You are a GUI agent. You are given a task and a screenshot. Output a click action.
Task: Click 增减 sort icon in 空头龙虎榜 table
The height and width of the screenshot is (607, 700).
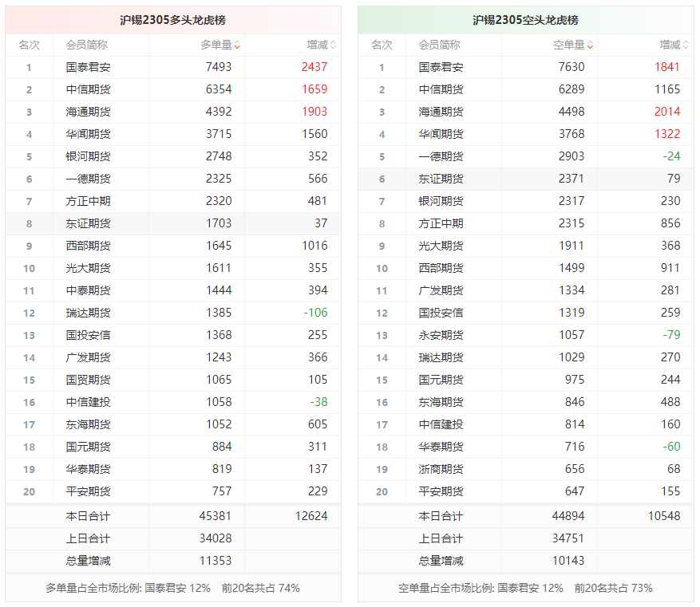686,45
